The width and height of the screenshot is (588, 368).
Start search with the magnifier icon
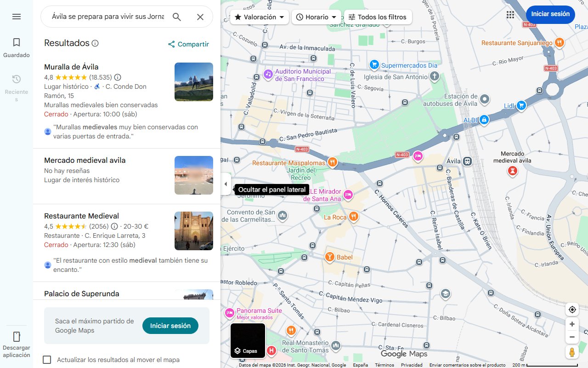[177, 17]
